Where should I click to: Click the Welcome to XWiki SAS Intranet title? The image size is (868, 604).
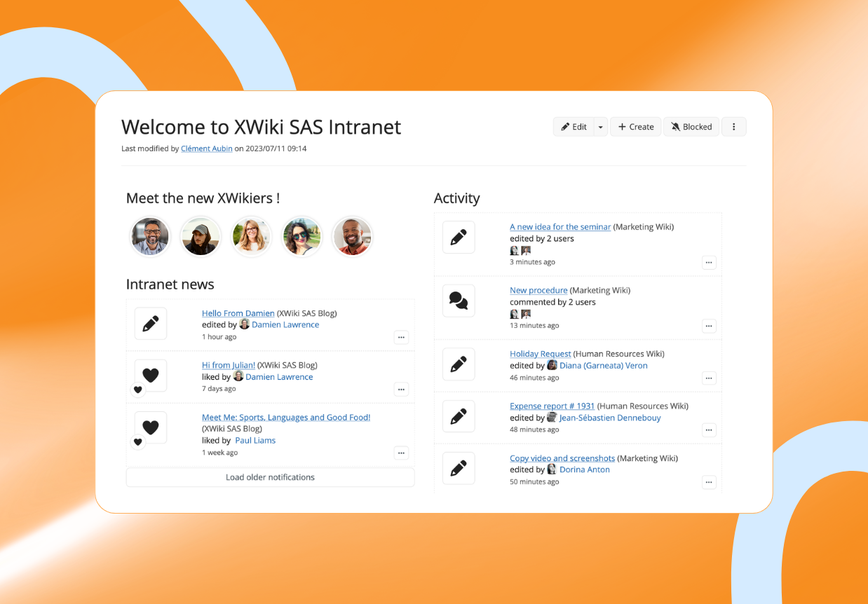[x=261, y=127]
